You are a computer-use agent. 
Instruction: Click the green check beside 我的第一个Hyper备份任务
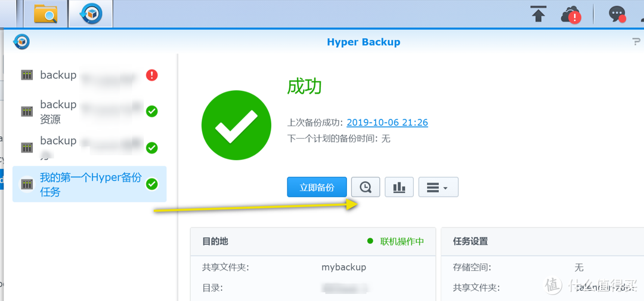tap(152, 184)
